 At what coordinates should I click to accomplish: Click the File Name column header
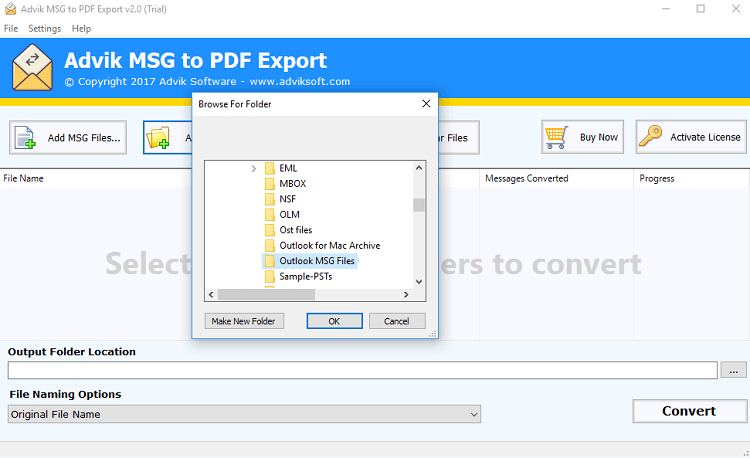23,178
